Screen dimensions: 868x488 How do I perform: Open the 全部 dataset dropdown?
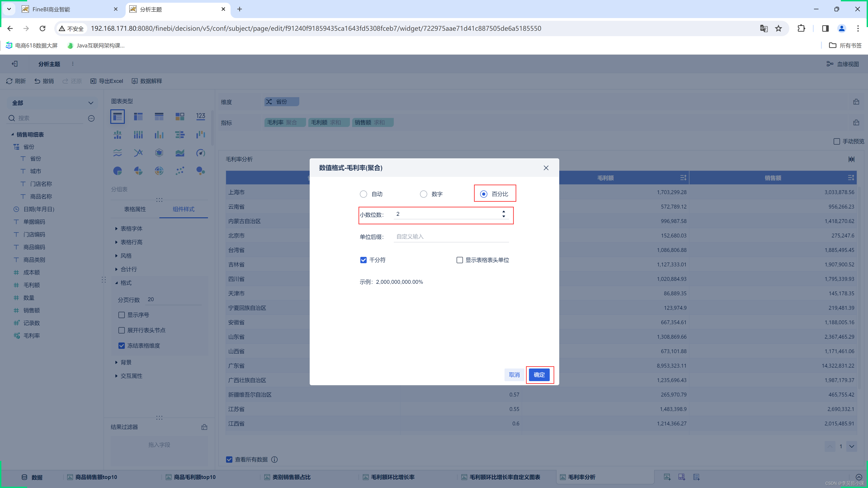coord(53,103)
